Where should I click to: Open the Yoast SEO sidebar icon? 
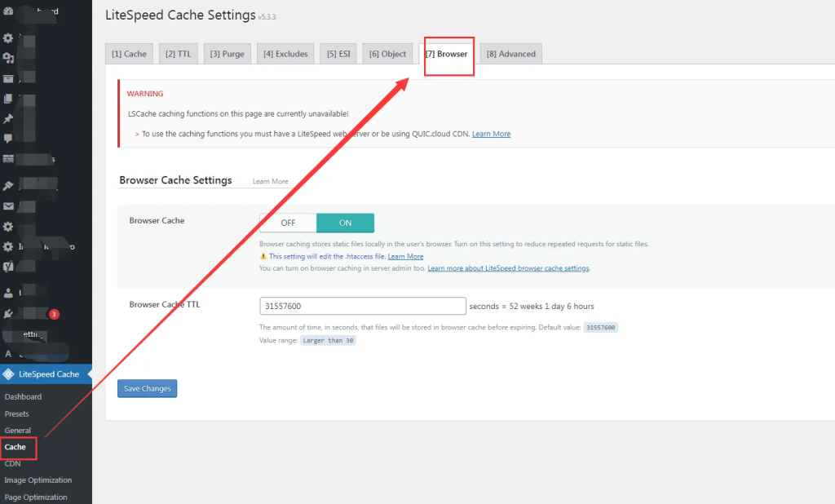(8, 267)
